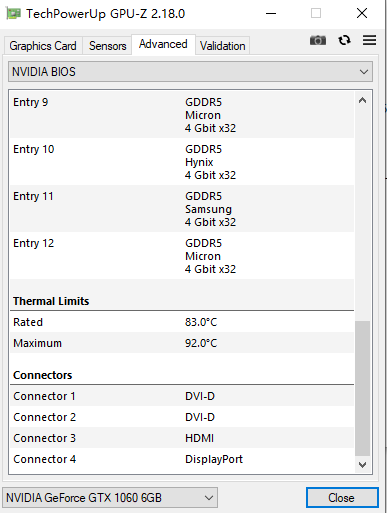Select the Entry 9 memory row
Screen dimensions: 387x513
click(182, 115)
